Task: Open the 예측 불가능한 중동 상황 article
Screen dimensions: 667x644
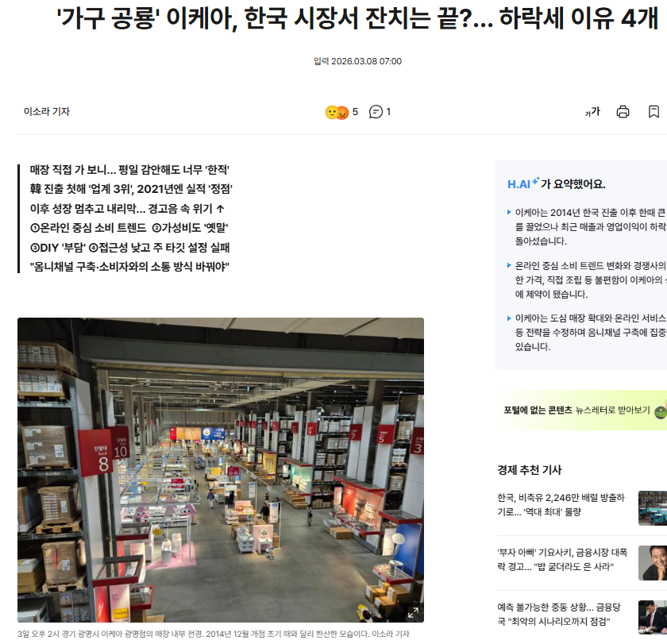Action: (558, 615)
